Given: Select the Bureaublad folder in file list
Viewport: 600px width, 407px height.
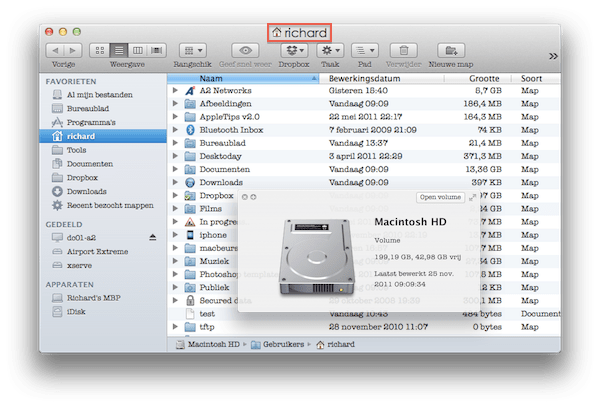Looking at the screenshot, I should (364, 143).
